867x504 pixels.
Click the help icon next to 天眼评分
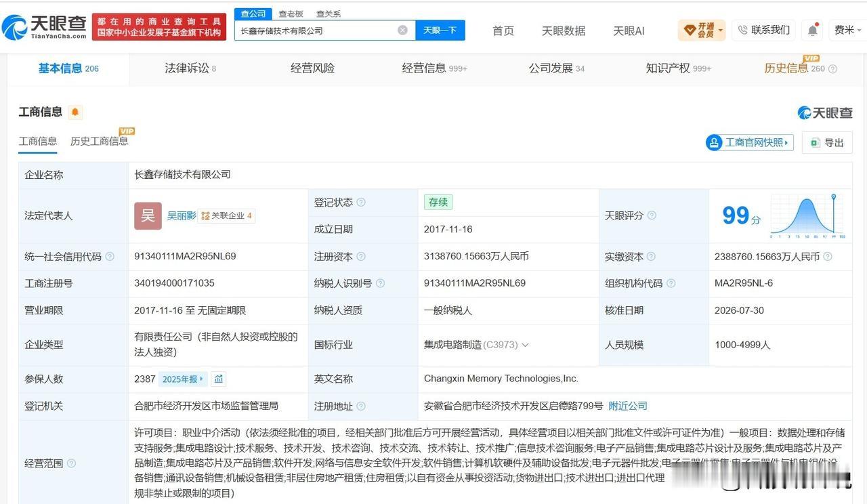pos(652,215)
